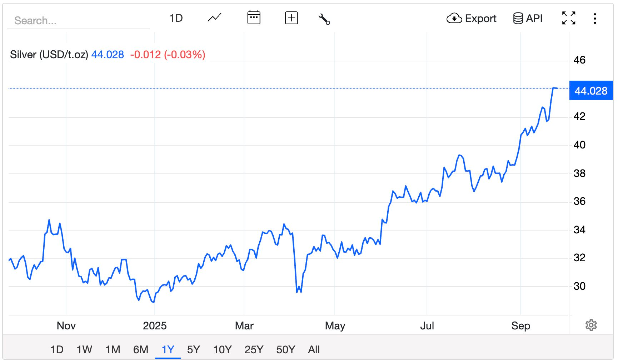The width and height of the screenshot is (618, 364).
Task: Switch to the 1W time range
Action: point(84,349)
